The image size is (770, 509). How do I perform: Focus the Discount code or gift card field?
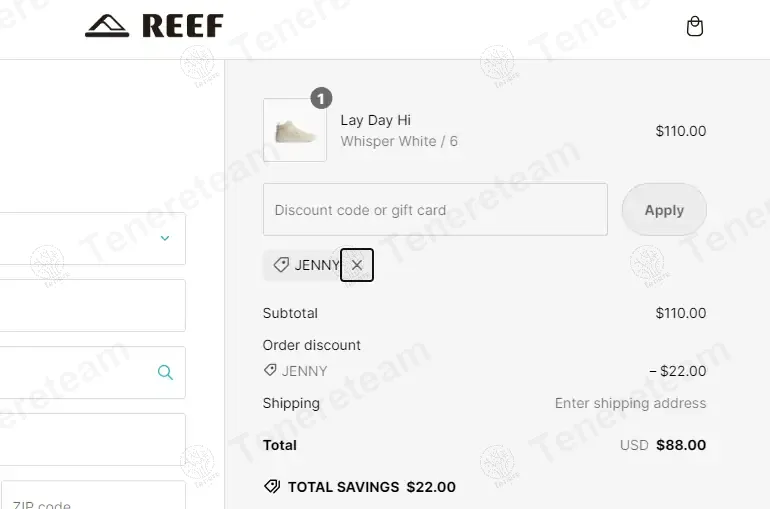click(x=435, y=210)
